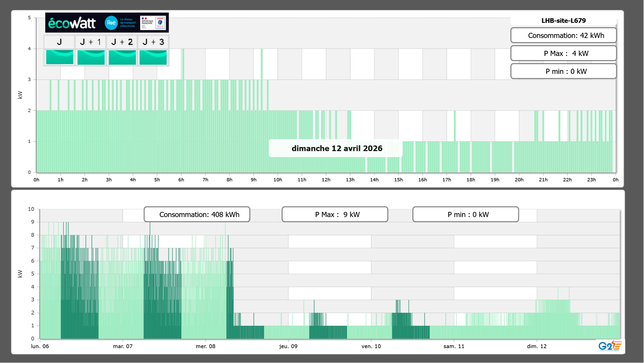Click green signal icon under J
The image size is (644, 363).
click(x=60, y=57)
